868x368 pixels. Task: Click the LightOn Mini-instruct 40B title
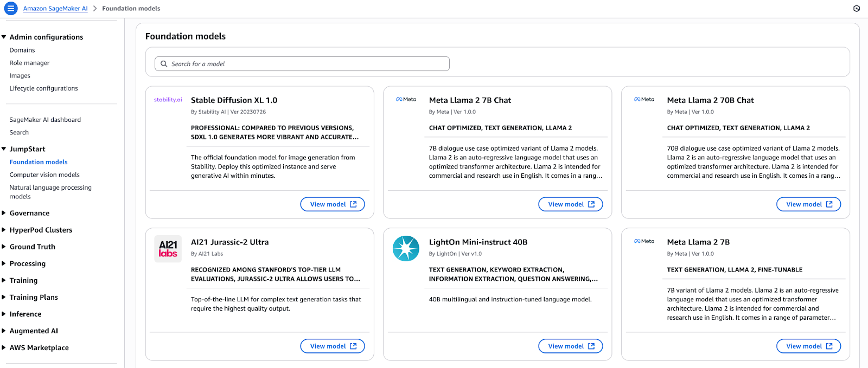click(478, 242)
